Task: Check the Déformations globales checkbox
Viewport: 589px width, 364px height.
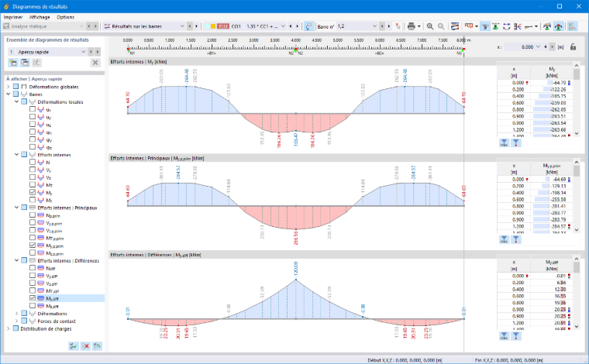Action: point(15,87)
